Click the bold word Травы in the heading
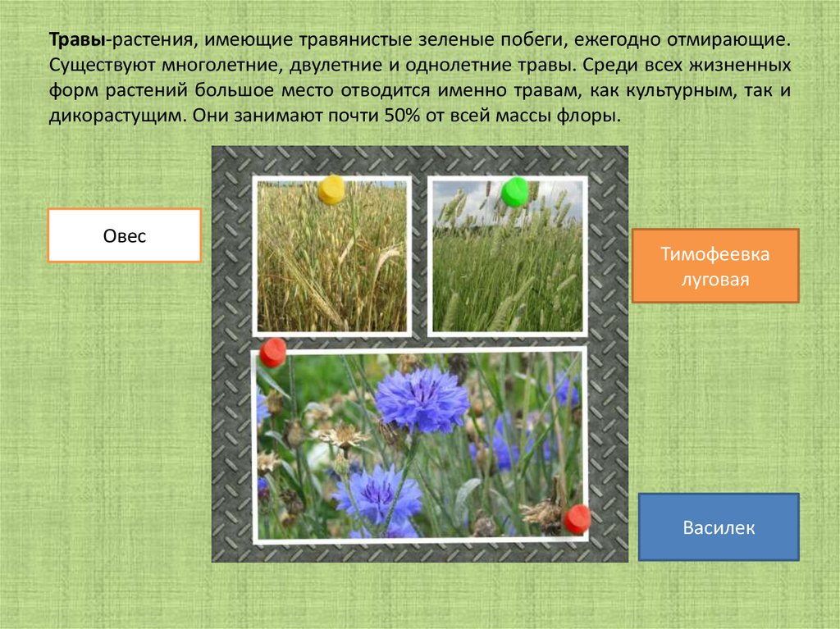This screenshot has height=629, width=840. pyautogui.click(x=80, y=40)
